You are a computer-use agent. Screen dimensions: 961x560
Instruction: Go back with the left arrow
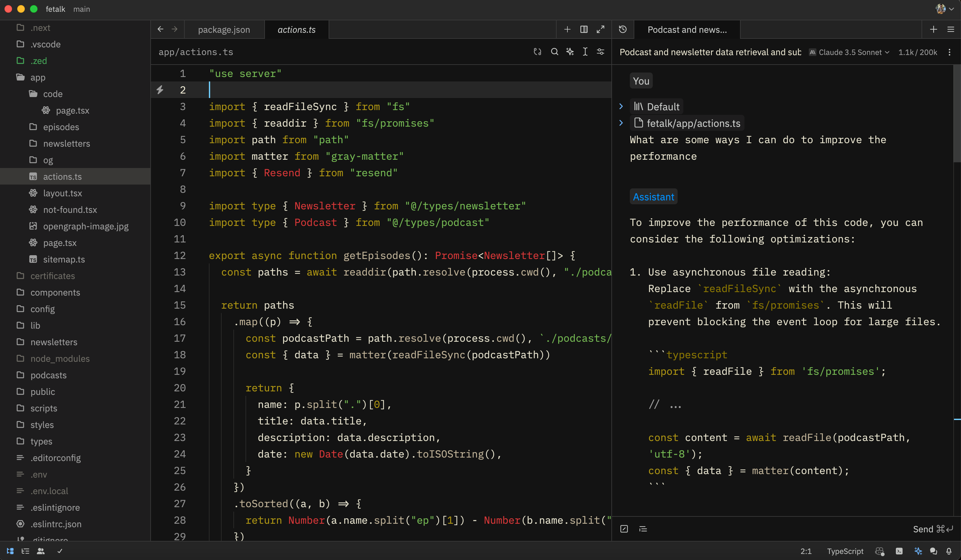click(x=160, y=29)
